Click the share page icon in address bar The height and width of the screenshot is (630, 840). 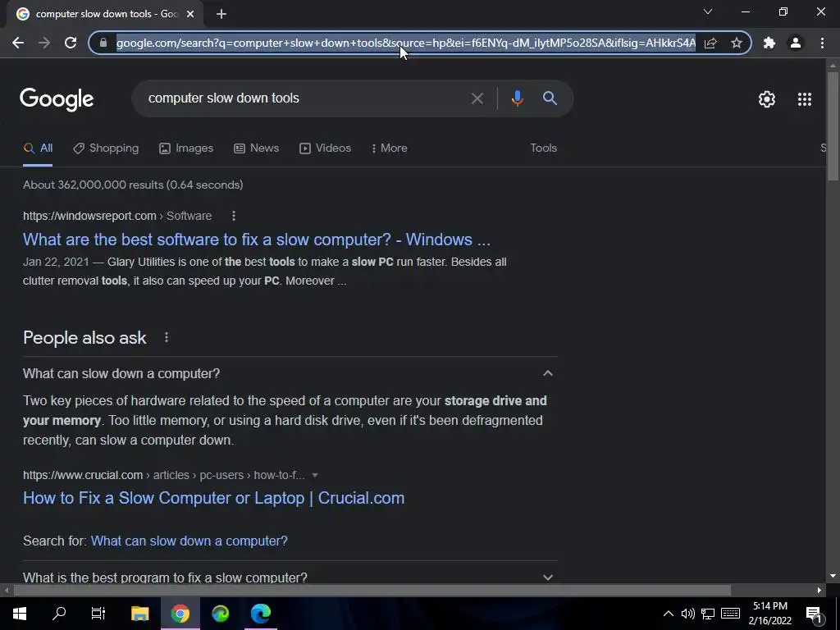tap(710, 43)
